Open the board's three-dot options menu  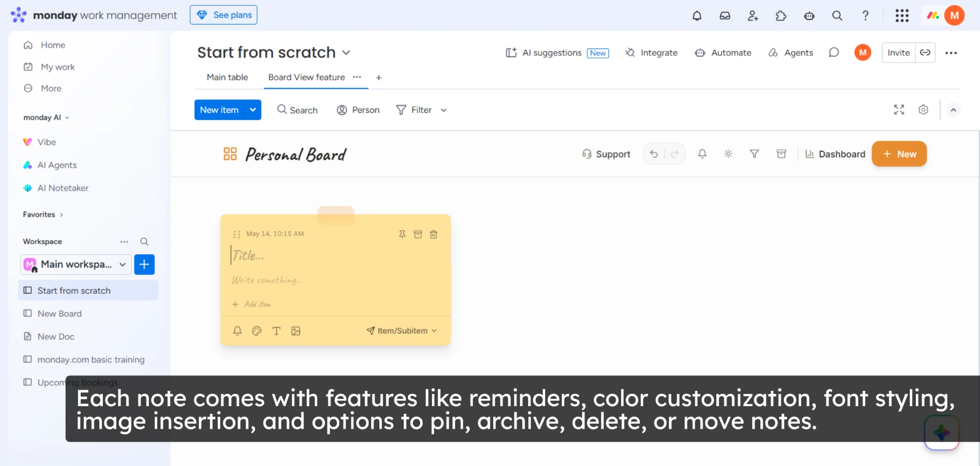pos(951,53)
